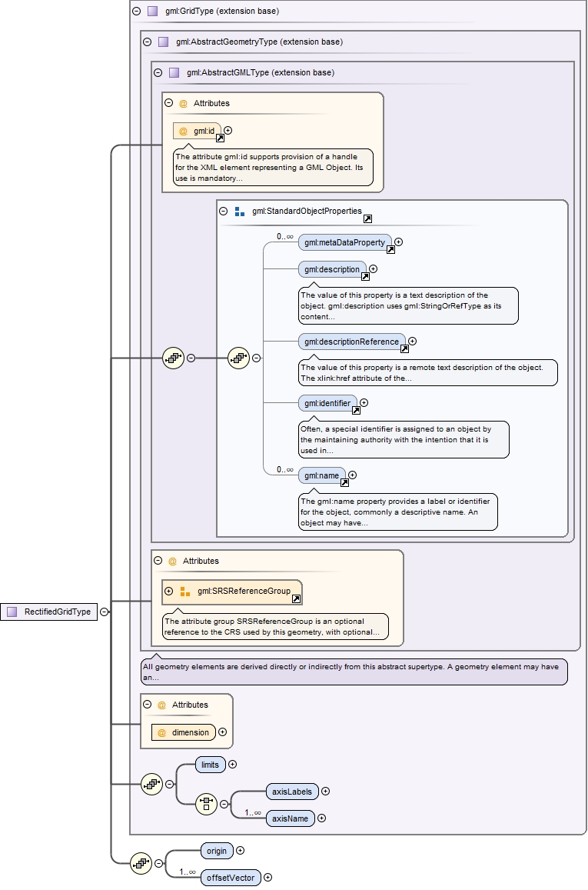Expand the limits element
The width and height of the screenshot is (588, 890).
coord(232,765)
